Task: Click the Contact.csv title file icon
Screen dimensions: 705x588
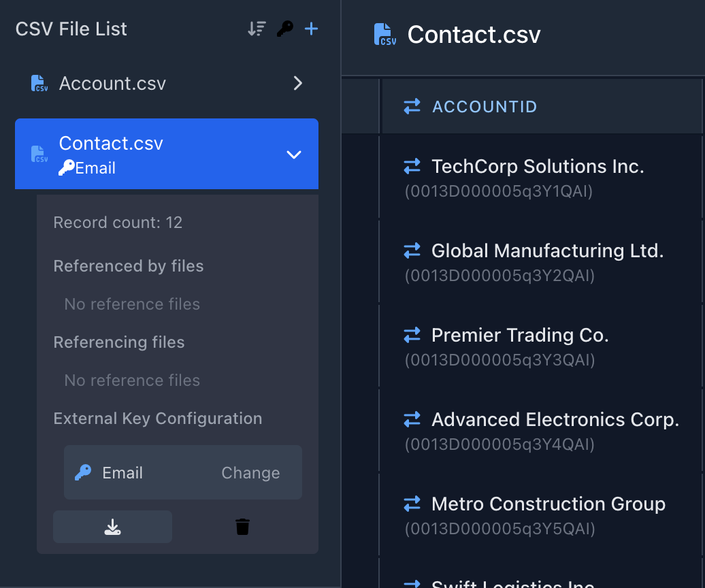Action: coord(385,34)
